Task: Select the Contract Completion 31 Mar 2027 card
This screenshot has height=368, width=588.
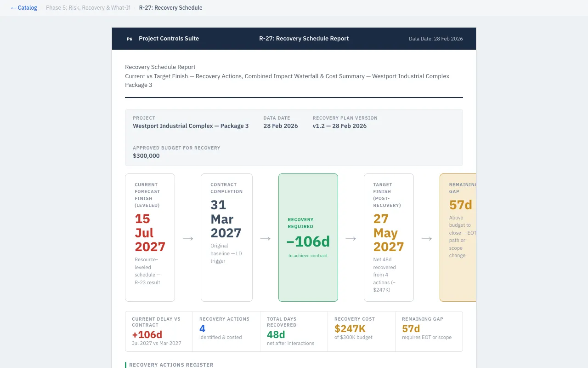Action: pos(226,237)
